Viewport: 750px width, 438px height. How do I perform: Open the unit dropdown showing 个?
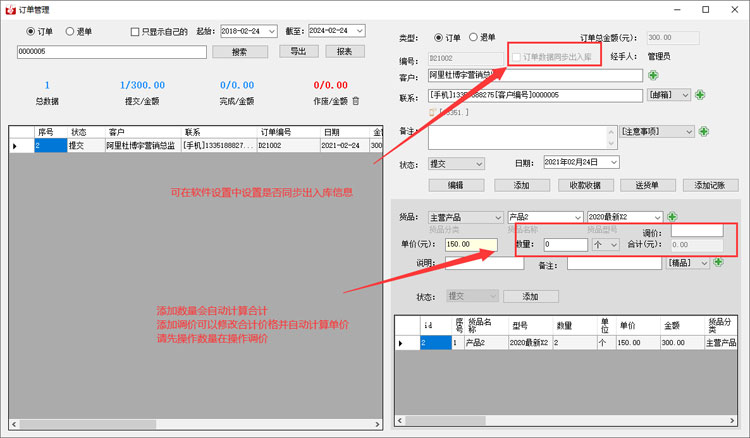pos(614,245)
